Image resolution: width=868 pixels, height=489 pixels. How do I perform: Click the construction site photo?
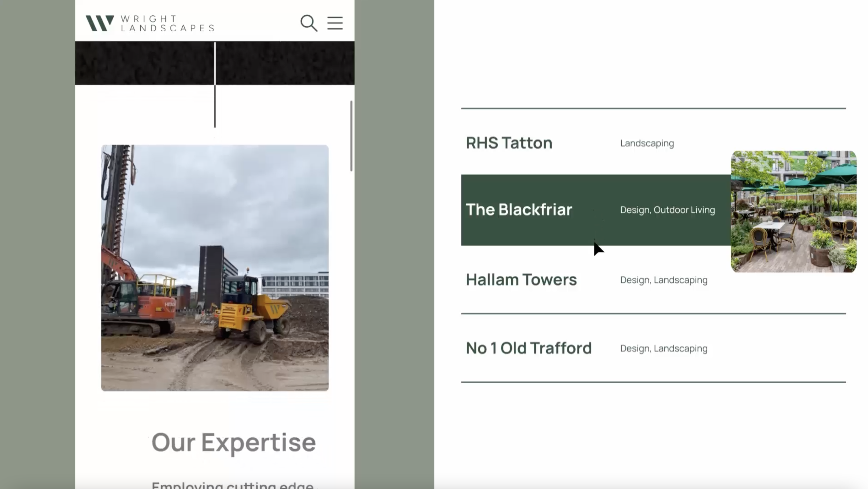[215, 268]
